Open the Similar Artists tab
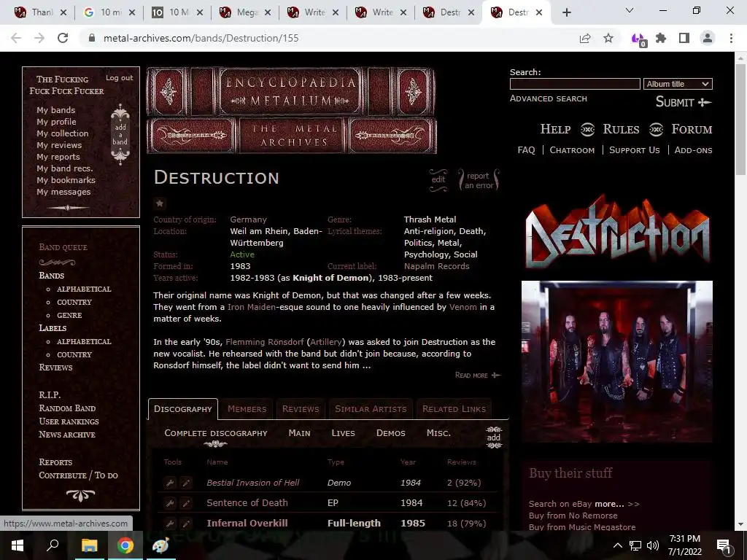Image resolution: width=747 pixels, height=560 pixels. (x=371, y=409)
